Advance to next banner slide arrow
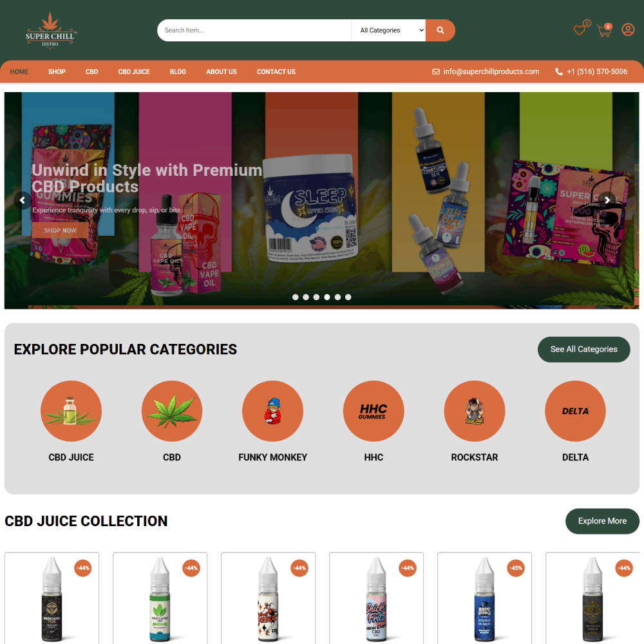The image size is (644, 644). tap(607, 200)
